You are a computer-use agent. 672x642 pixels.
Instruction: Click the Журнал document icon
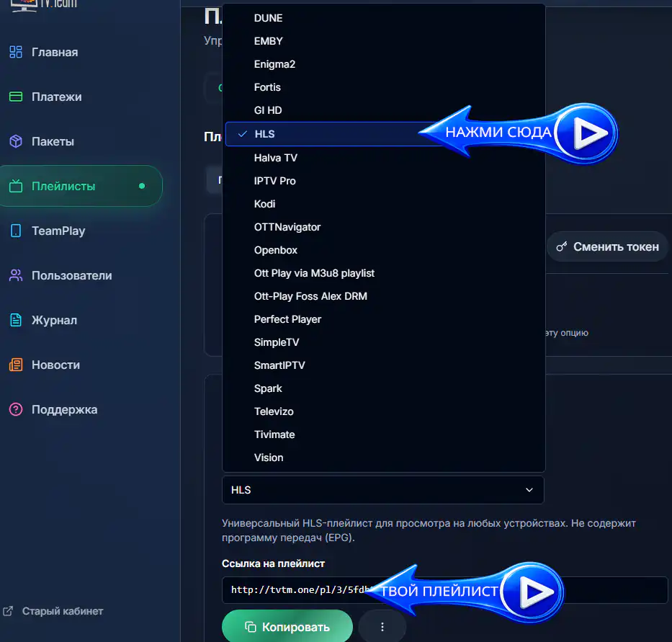16,320
